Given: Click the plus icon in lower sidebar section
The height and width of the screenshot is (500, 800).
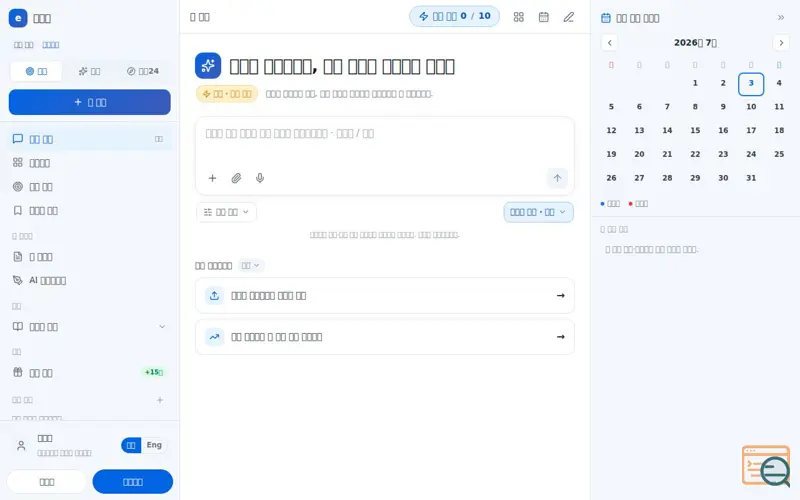Looking at the screenshot, I should pyautogui.click(x=160, y=400).
